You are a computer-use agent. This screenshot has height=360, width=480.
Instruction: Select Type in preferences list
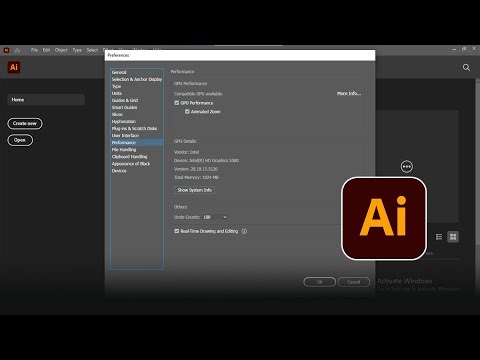point(137,86)
